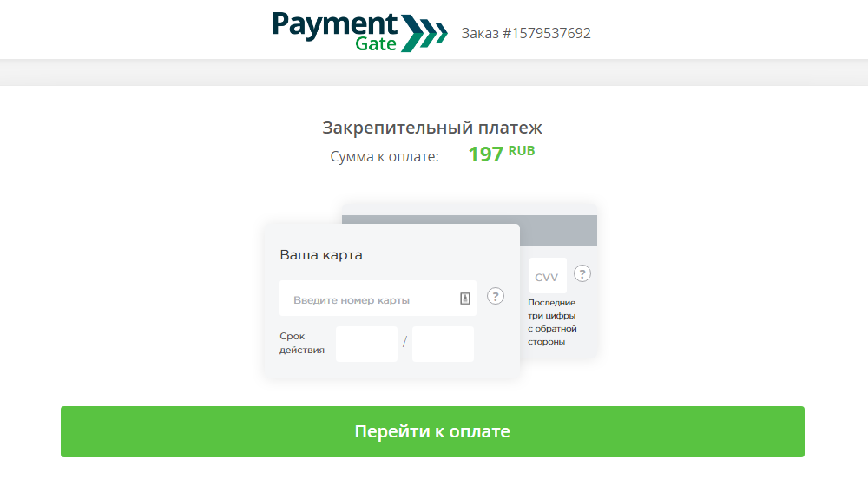Viewport: 868px width, 486px height.
Task: Click the Payment Gate logo text
Action: point(335,31)
